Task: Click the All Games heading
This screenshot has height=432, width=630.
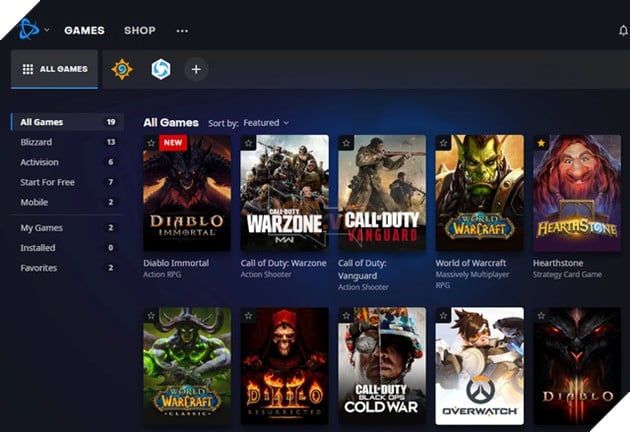Action: tap(171, 123)
